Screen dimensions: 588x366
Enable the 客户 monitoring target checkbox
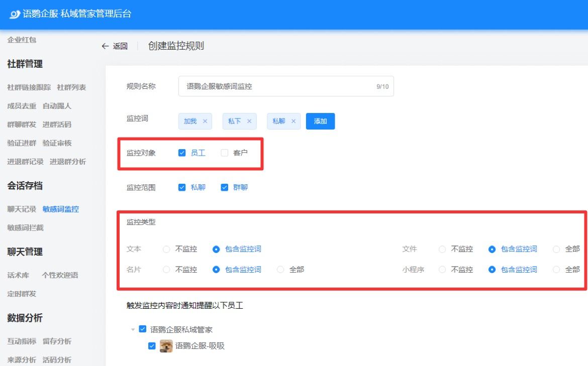tap(225, 153)
